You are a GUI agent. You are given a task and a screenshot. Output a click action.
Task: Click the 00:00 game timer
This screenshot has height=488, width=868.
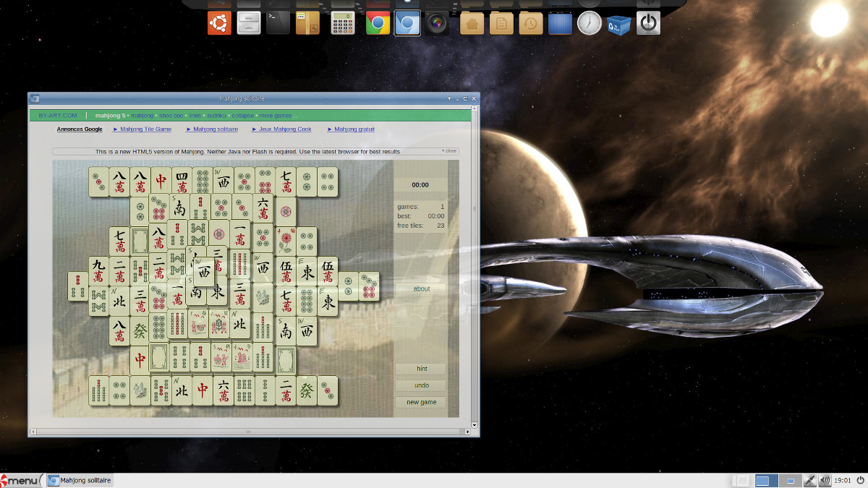[x=420, y=185]
